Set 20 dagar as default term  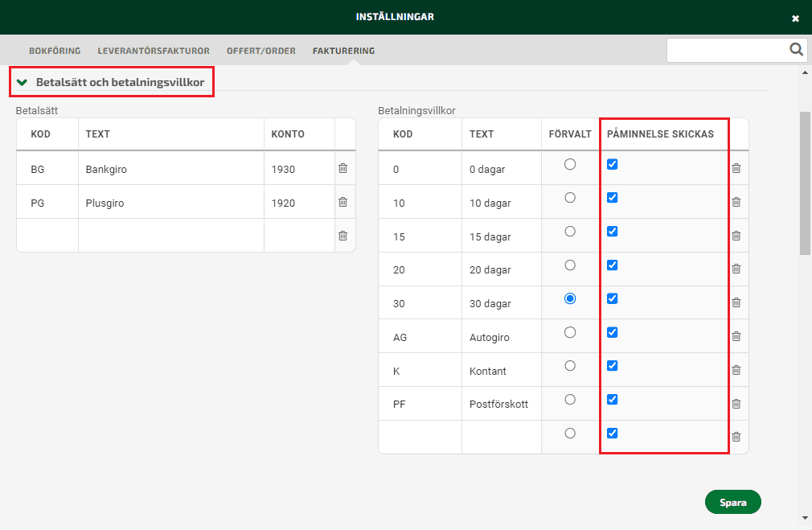coord(570,265)
